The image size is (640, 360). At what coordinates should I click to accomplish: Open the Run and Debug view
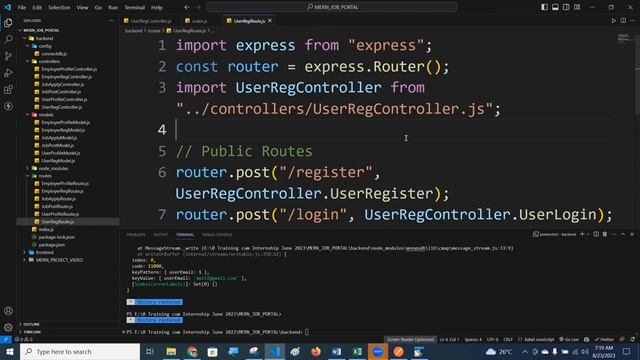tap(8, 73)
